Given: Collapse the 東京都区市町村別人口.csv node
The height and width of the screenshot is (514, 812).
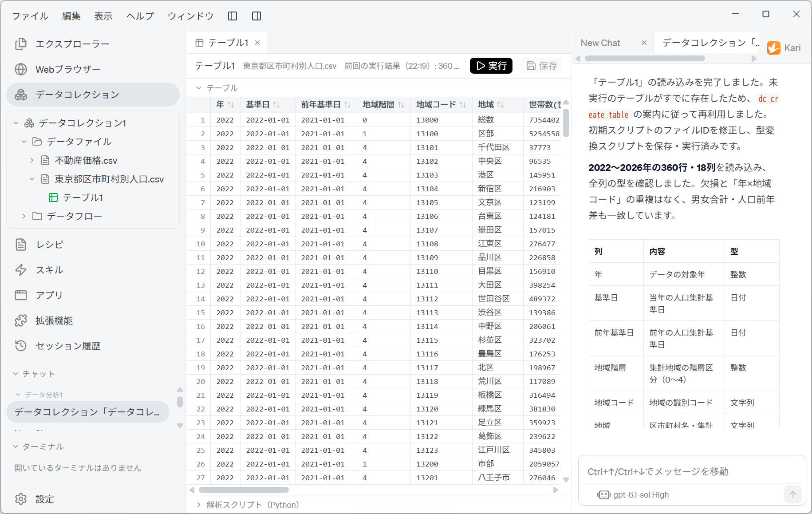Looking at the screenshot, I should [32, 179].
